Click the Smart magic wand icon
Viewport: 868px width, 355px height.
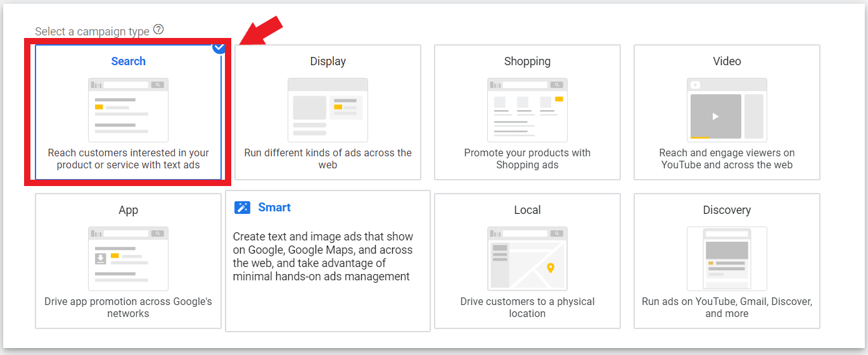pos(242,208)
